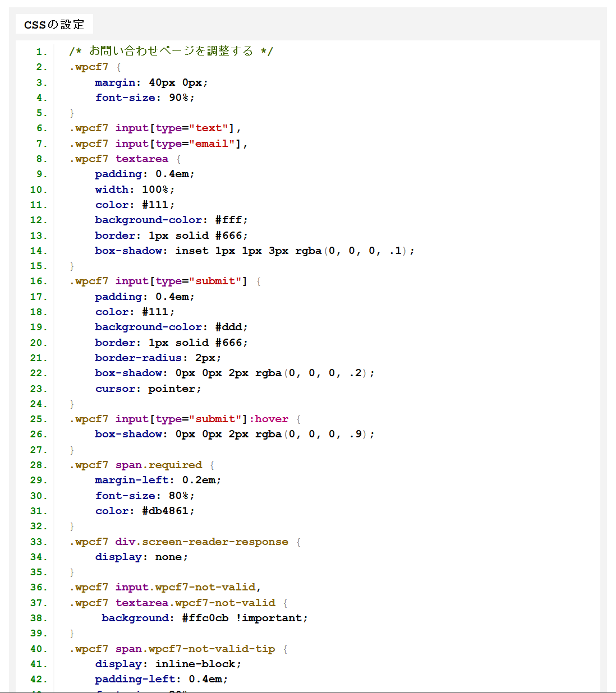Click '.wpcf7 span.required {' line
Viewport: 616px width, 693px height.
[x=141, y=465]
